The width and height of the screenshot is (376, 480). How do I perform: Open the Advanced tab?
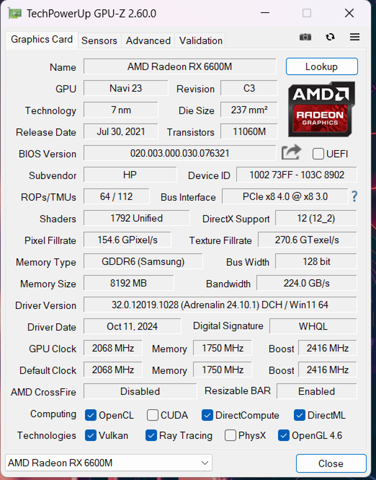click(x=148, y=41)
